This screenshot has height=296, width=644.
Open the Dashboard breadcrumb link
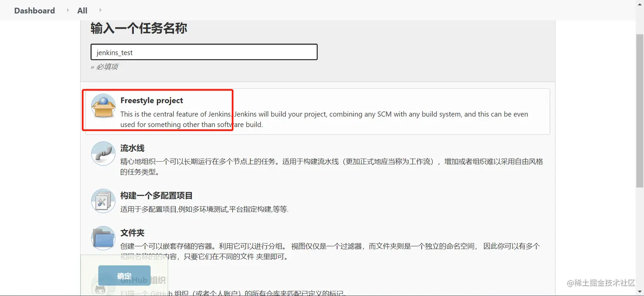pos(34,11)
